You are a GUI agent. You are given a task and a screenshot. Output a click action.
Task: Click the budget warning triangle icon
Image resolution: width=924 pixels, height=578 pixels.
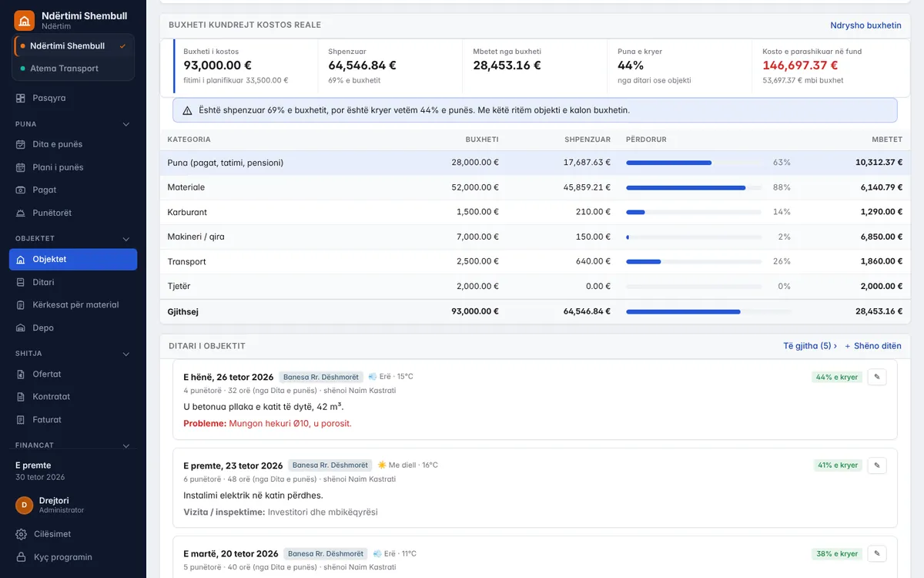click(x=187, y=110)
